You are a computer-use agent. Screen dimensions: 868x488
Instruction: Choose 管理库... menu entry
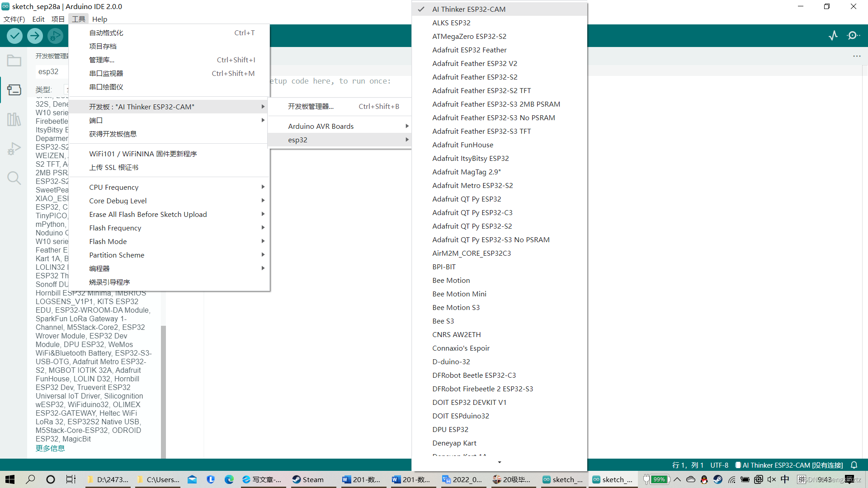[x=170, y=60]
